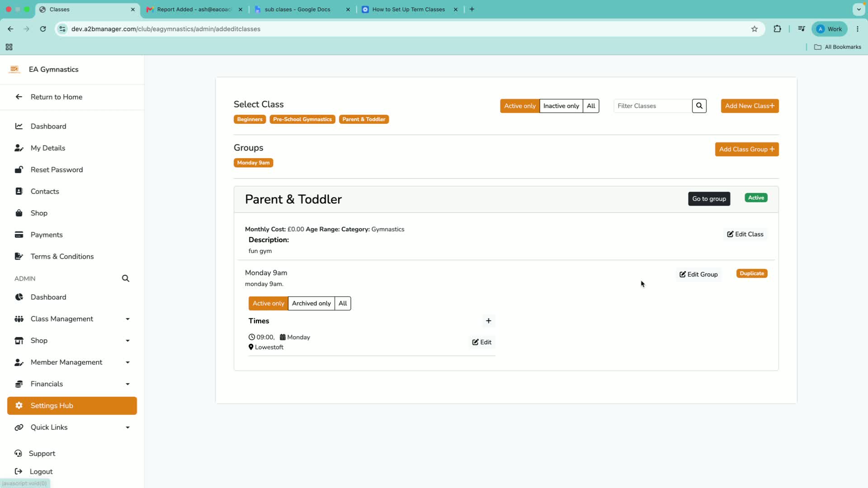Select the Inactive only class filter
868x488 pixels.
click(x=561, y=106)
